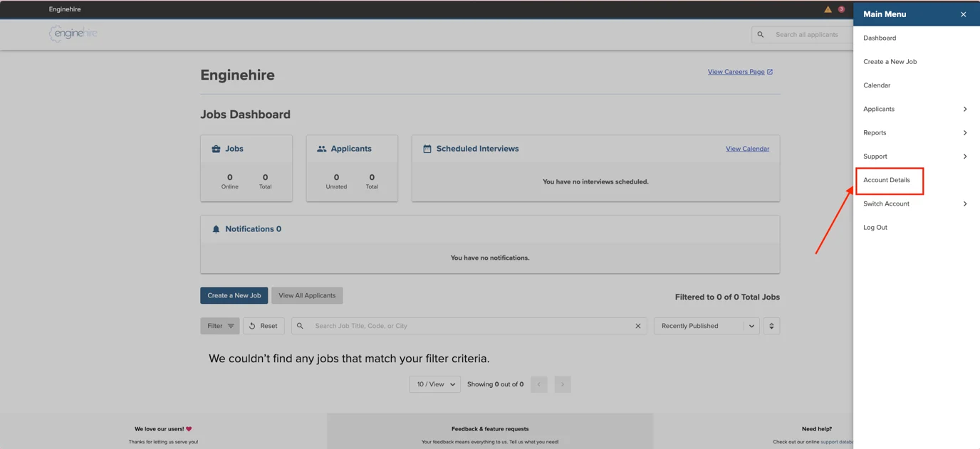Open Account Details menu item
This screenshot has width=980, height=449.
[x=886, y=180]
